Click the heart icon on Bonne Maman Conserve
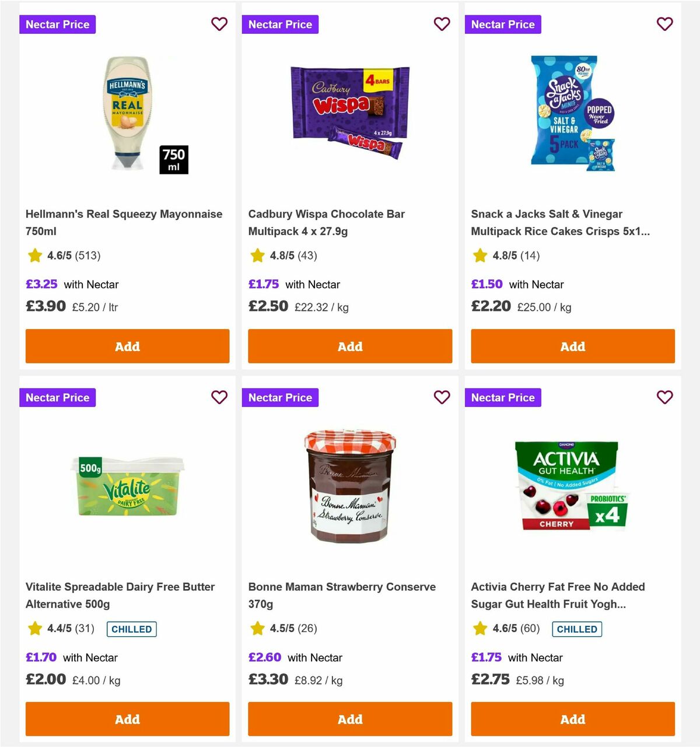 coord(442,397)
